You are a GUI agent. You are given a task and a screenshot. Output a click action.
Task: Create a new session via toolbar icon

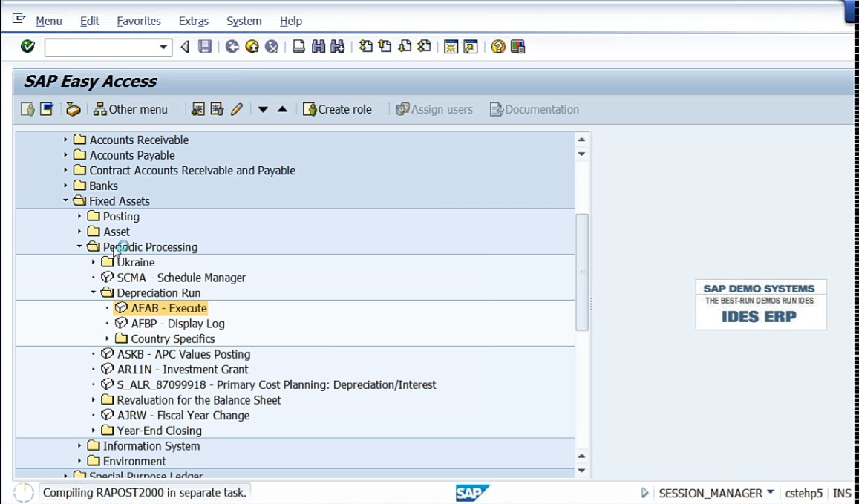click(x=451, y=47)
